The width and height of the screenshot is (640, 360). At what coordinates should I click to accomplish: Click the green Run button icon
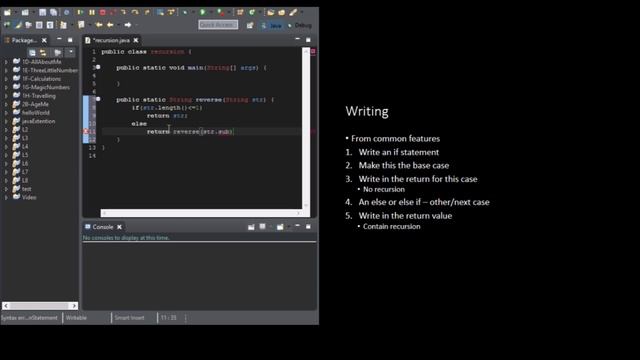click(x=202, y=12)
